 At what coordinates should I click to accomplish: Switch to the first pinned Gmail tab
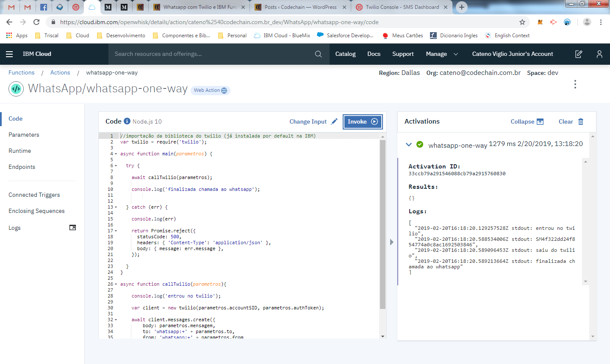[11, 7]
